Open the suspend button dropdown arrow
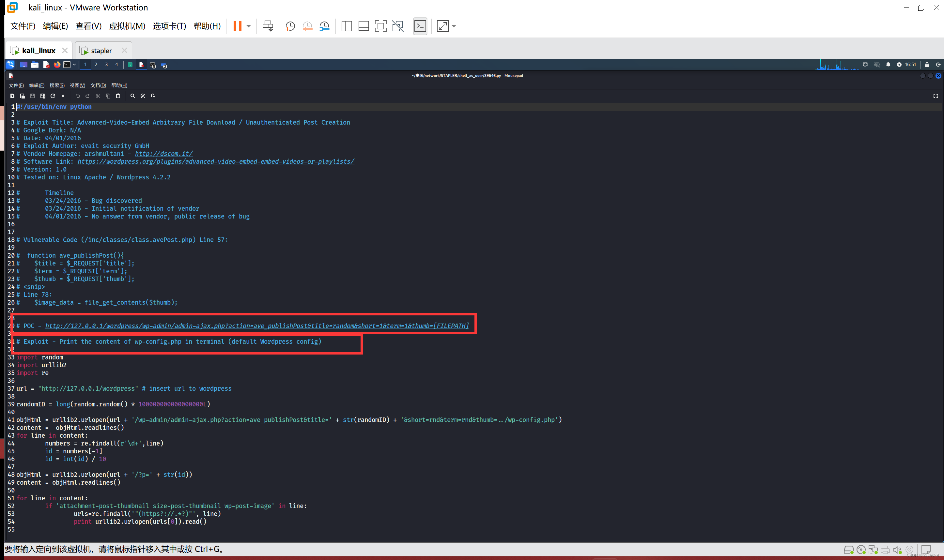944x560 pixels. tap(248, 26)
